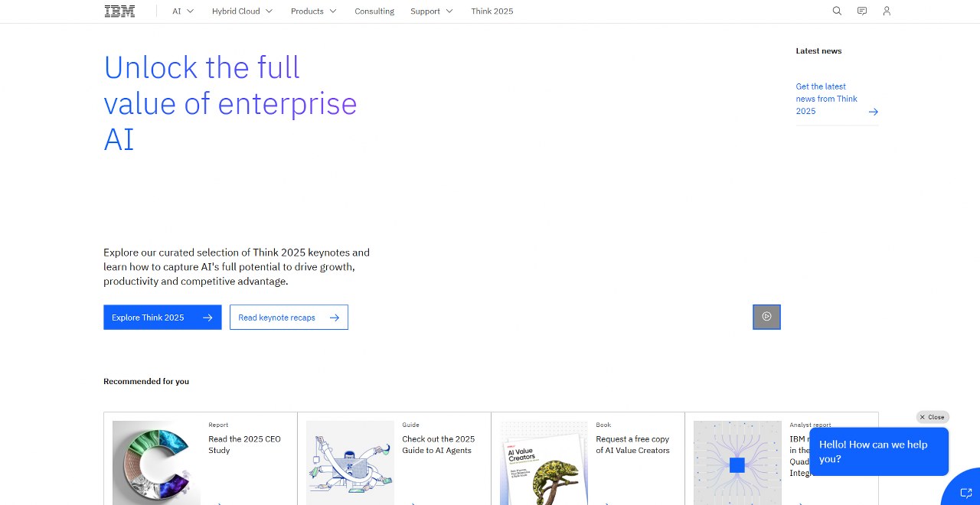980x505 pixels.
Task: Close the chat greeting popup
Action: click(x=933, y=417)
